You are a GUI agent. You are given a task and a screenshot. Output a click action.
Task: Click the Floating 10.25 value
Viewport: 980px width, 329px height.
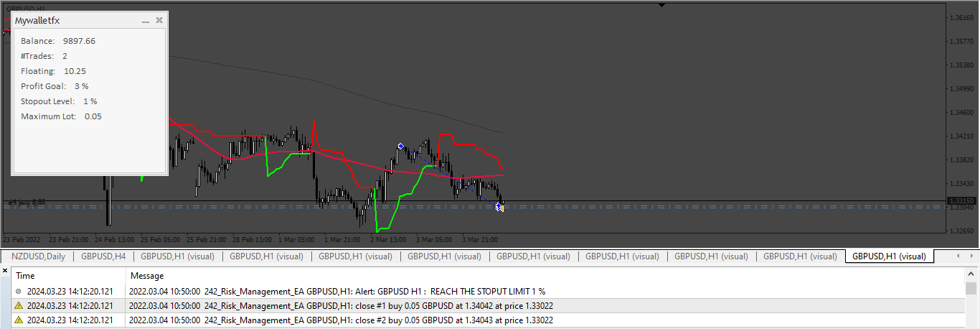point(75,71)
